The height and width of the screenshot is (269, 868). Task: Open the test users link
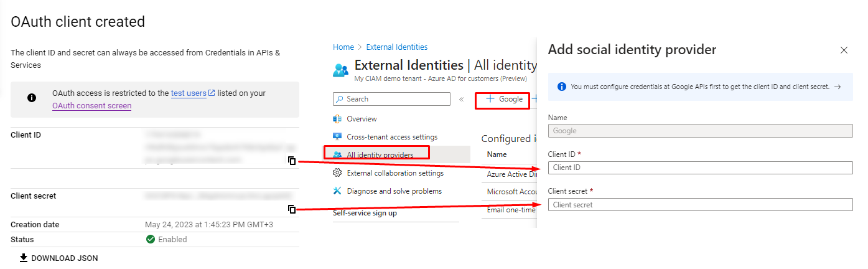(189, 93)
